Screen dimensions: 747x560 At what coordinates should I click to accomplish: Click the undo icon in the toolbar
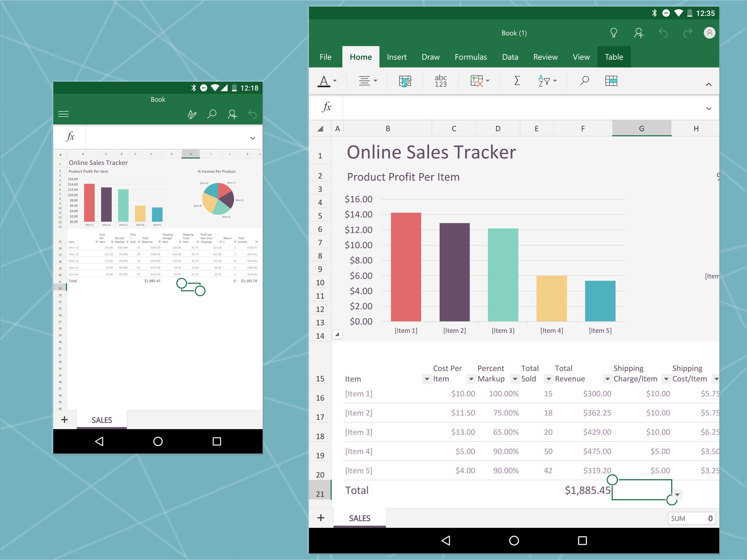click(x=663, y=33)
